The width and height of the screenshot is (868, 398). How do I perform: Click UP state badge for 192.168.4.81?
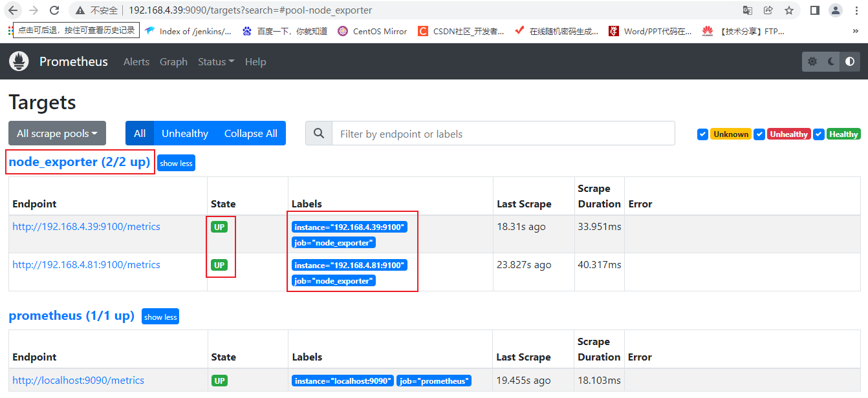point(219,266)
